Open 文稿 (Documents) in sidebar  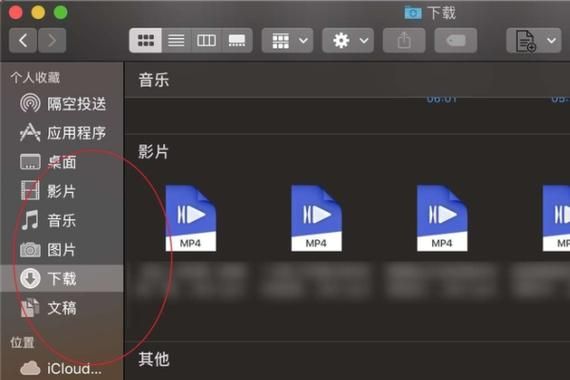(63, 308)
